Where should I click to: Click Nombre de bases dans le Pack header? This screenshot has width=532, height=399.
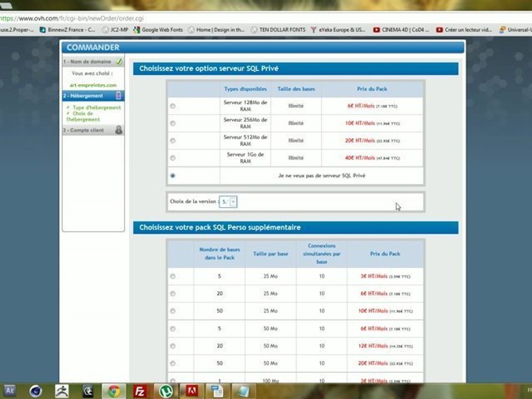[219, 253]
